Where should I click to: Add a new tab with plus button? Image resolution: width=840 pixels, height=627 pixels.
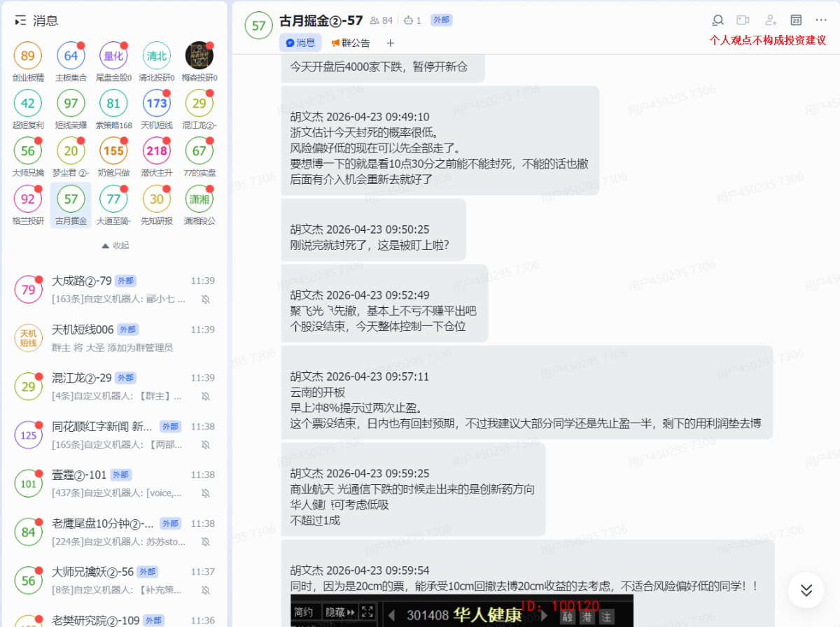[391, 43]
